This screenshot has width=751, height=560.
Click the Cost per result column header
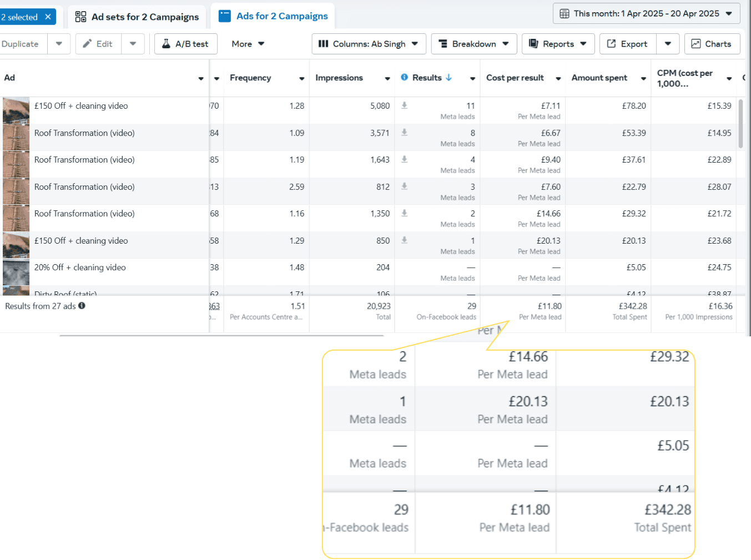click(x=515, y=78)
